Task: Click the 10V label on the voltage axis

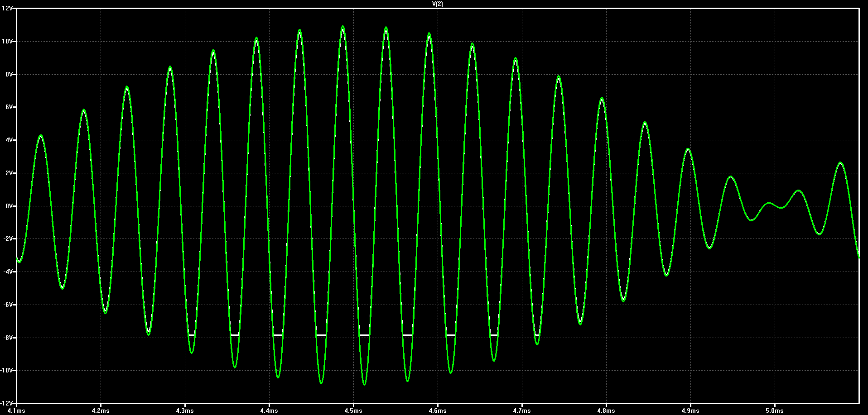Action: (8, 41)
